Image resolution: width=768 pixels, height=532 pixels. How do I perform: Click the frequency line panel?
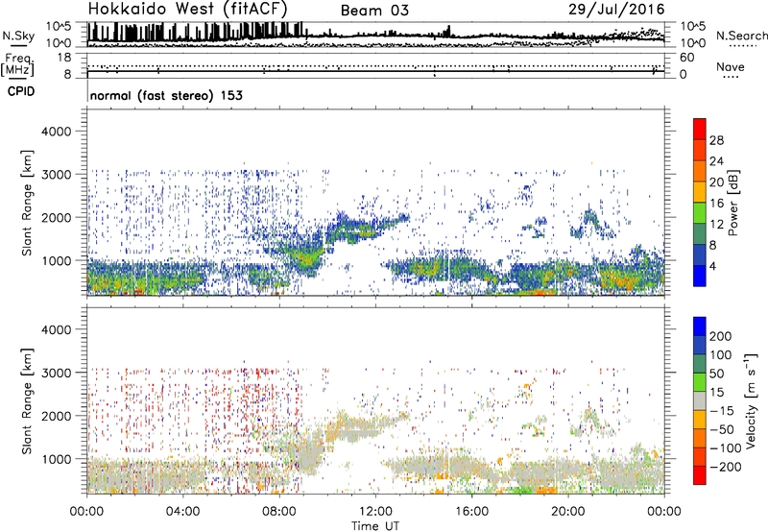(375, 66)
